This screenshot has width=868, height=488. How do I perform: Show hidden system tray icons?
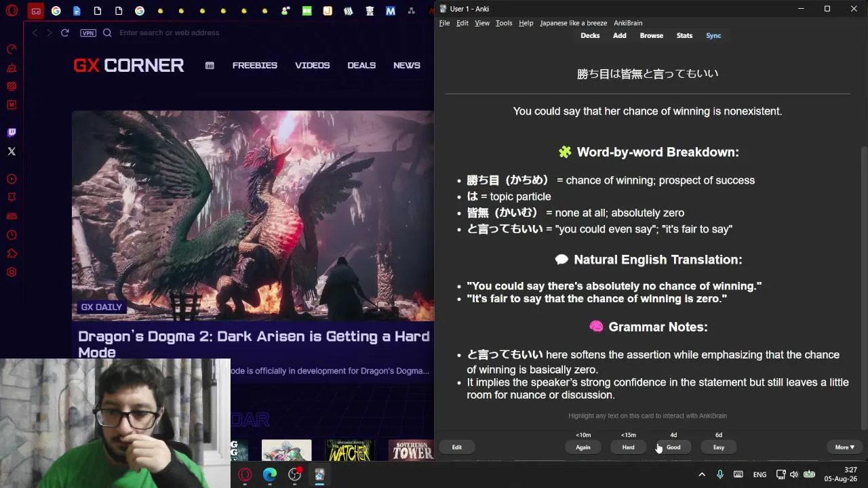pos(702,474)
